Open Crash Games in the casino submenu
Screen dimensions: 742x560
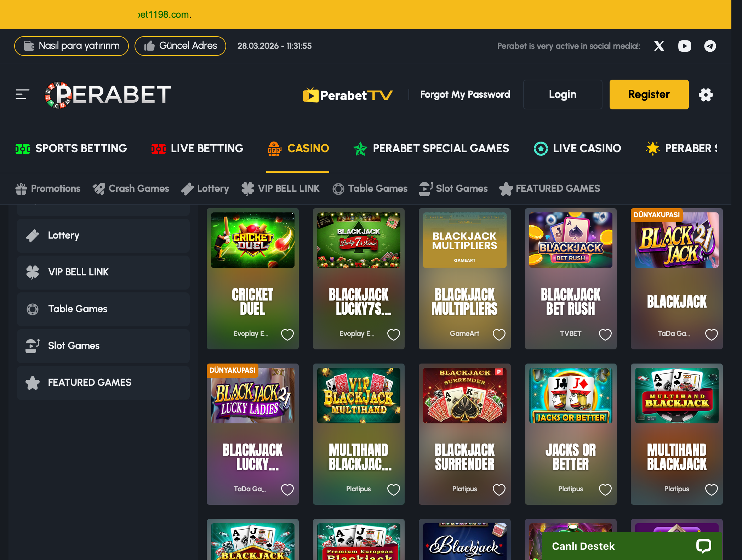click(131, 189)
